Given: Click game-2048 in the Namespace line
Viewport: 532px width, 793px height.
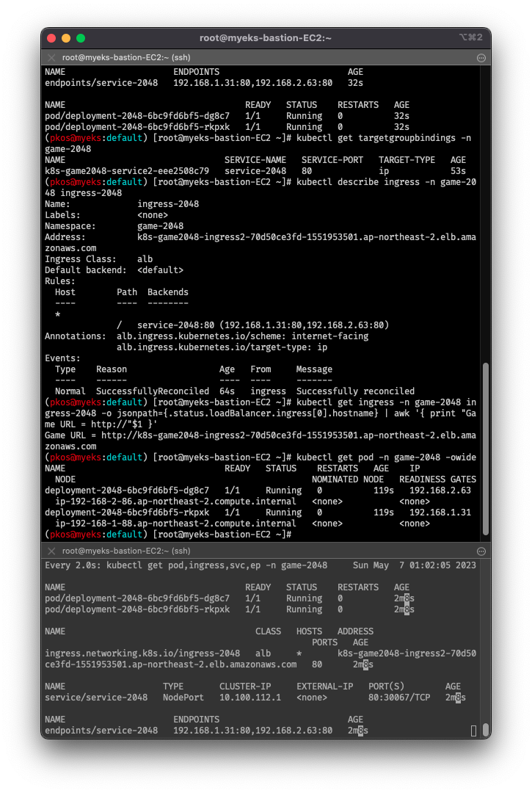Looking at the screenshot, I should (x=160, y=226).
